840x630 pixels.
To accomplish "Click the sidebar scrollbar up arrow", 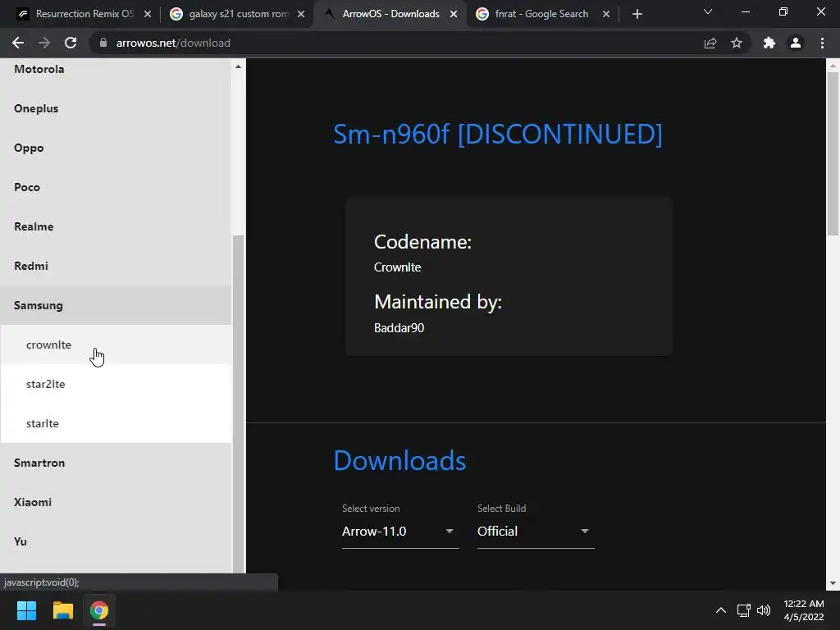I will pyautogui.click(x=239, y=66).
